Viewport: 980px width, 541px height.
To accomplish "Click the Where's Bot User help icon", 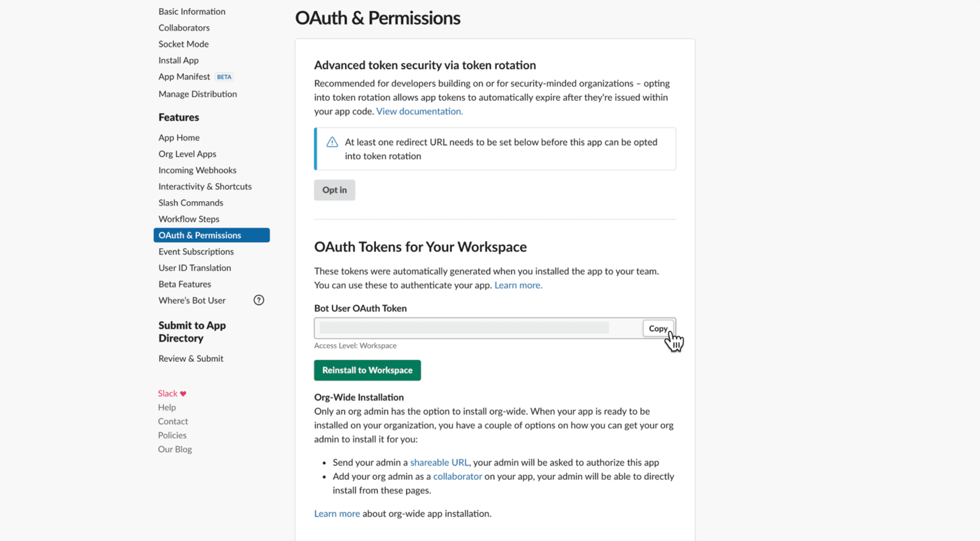I will click(259, 300).
